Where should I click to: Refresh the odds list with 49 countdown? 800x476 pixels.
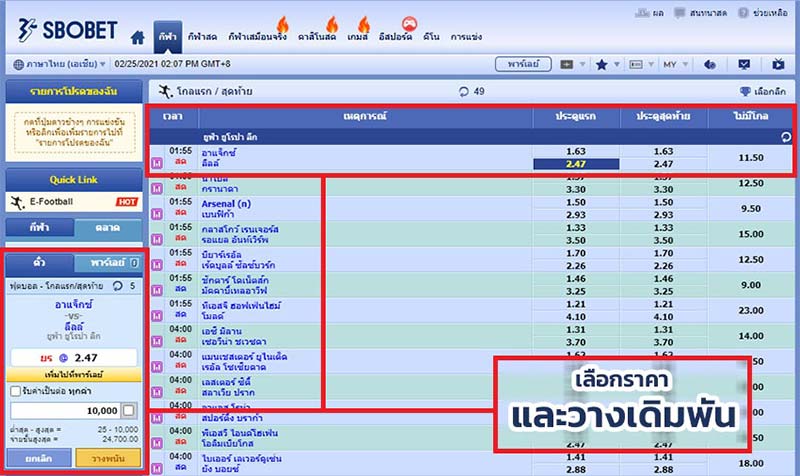[464, 91]
